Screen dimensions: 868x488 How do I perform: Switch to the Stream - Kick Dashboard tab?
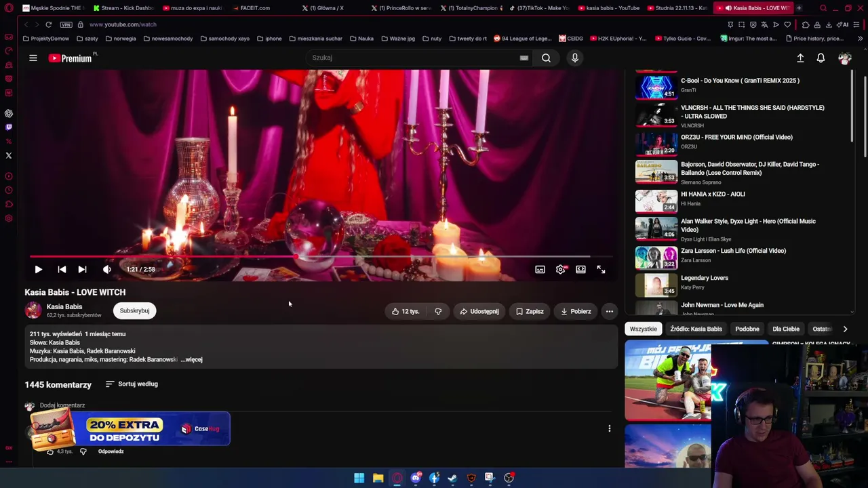pyautogui.click(x=122, y=8)
